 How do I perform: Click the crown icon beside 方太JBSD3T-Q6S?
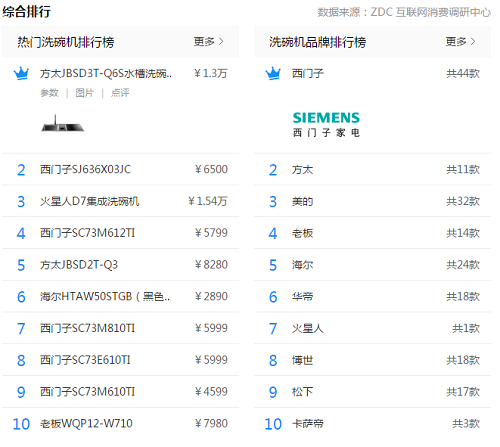(21, 73)
